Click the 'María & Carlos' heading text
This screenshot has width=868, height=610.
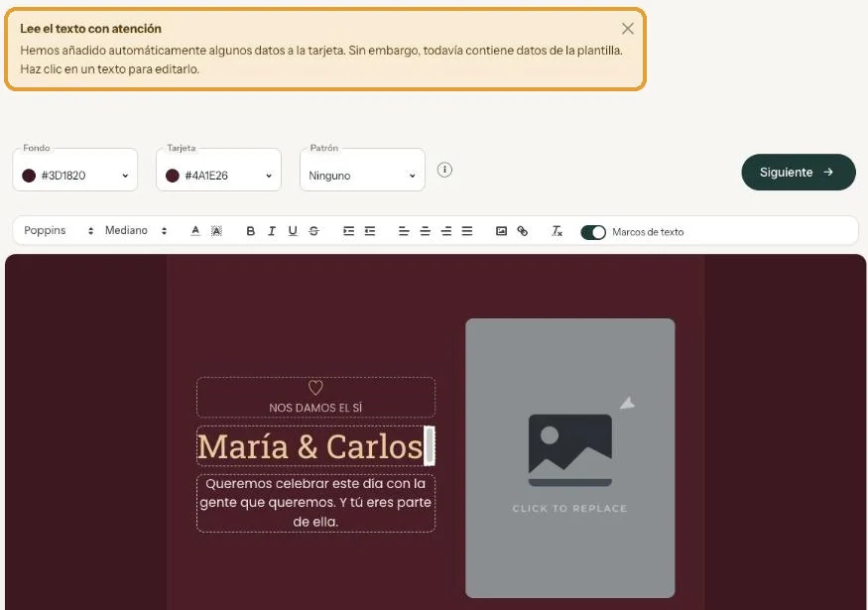(x=310, y=446)
